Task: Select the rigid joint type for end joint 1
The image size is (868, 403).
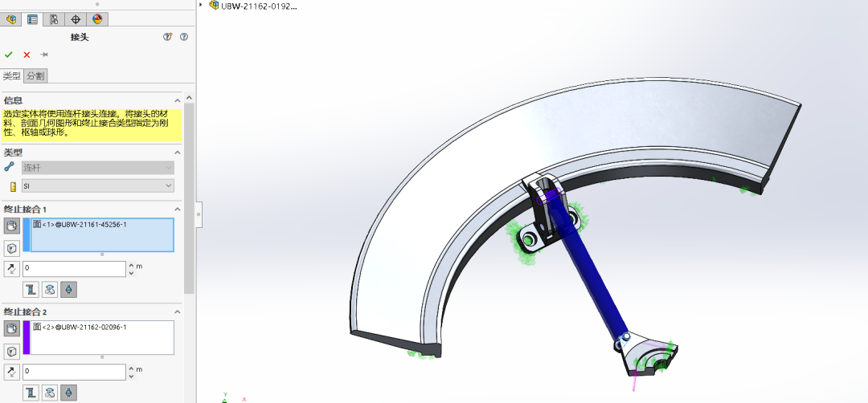Action: (x=31, y=289)
